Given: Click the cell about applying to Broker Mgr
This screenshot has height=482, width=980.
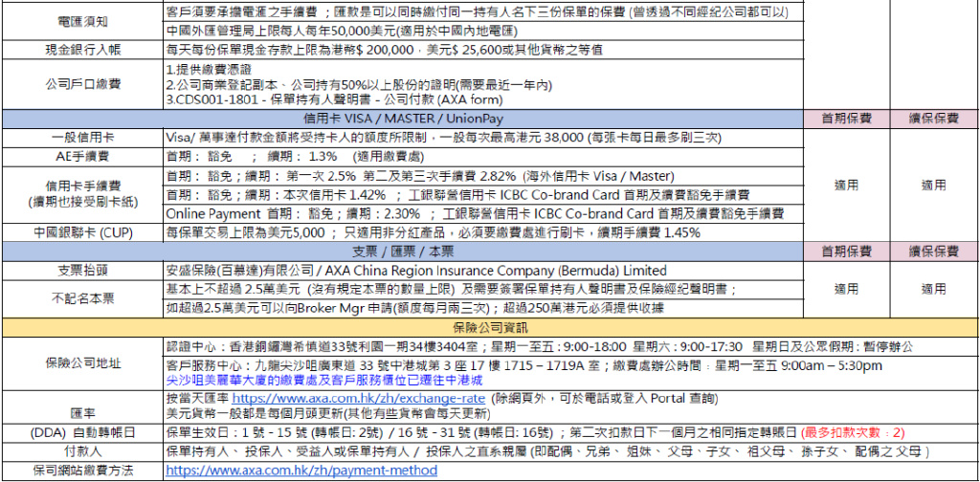Looking at the screenshot, I should pyautogui.click(x=482, y=308).
